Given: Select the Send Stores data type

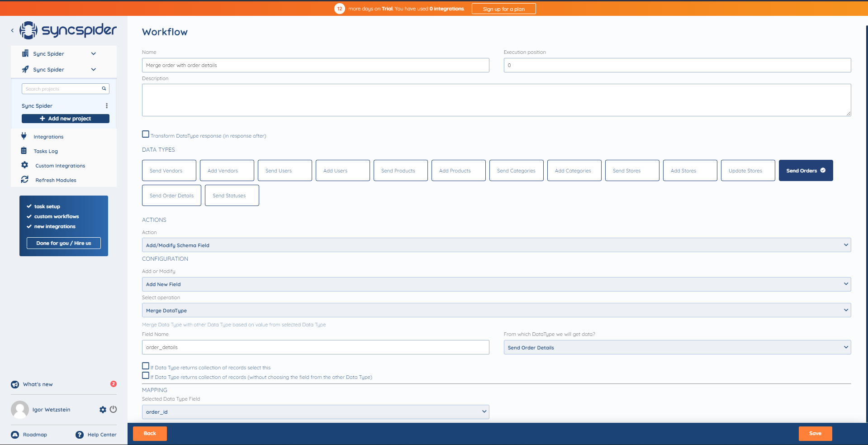Looking at the screenshot, I should 632,171.
